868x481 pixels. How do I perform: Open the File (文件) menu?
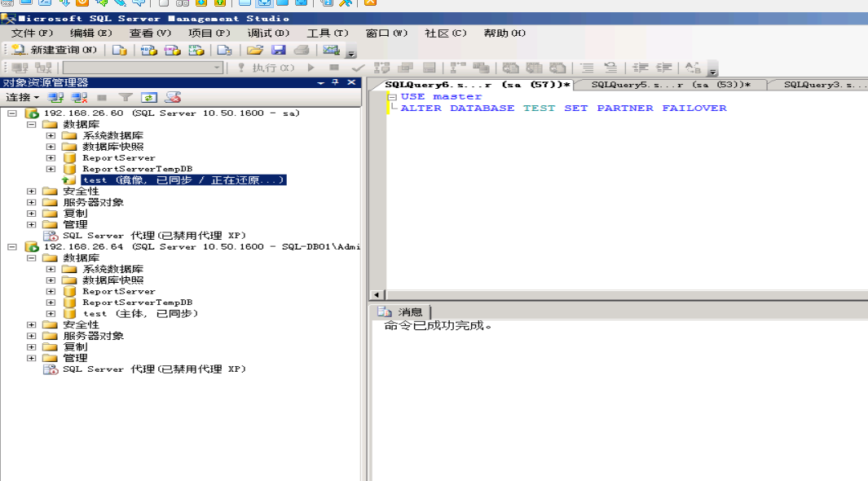(32, 33)
